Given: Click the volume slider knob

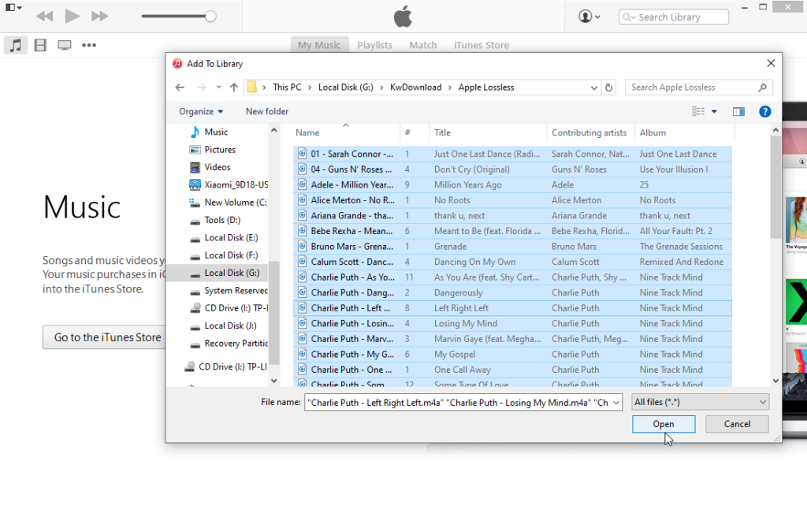Looking at the screenshot, I should tap(210, 16).
